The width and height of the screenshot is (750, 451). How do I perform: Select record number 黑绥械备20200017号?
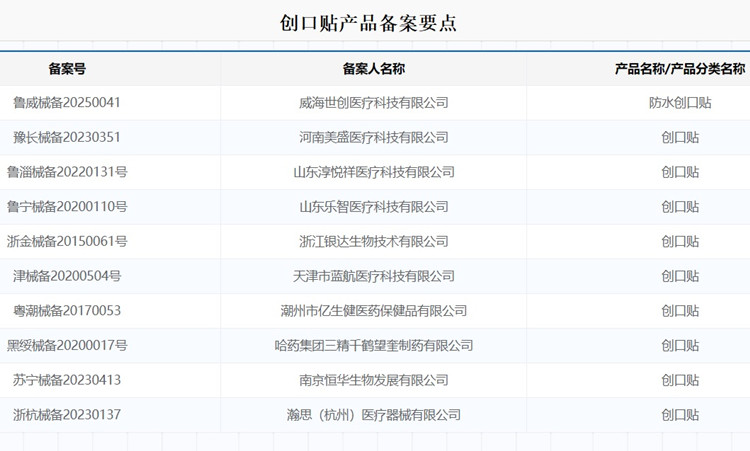click(67, 345)
